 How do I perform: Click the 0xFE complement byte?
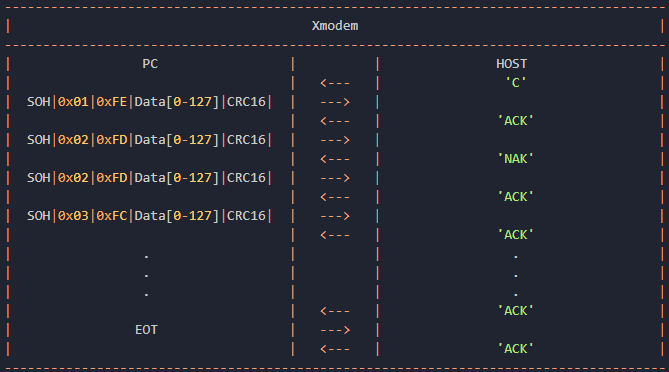point(111,102)
